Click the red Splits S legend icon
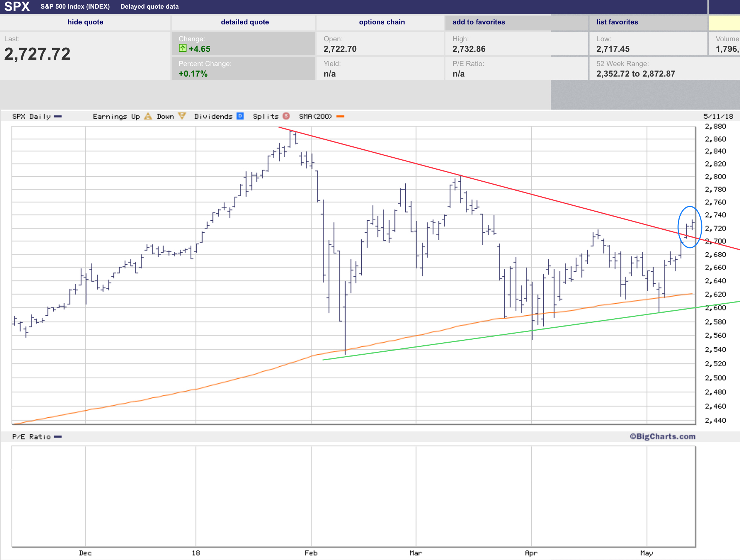 click(286, 116)
